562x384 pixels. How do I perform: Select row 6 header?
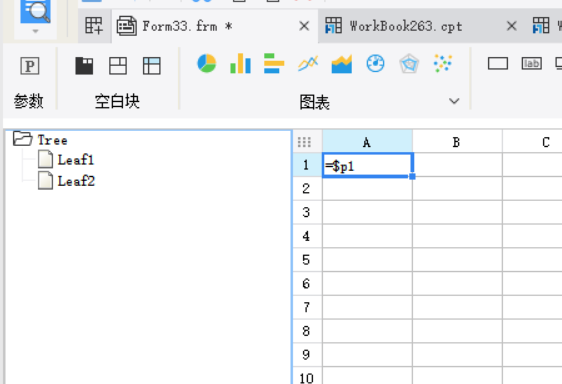307,284
